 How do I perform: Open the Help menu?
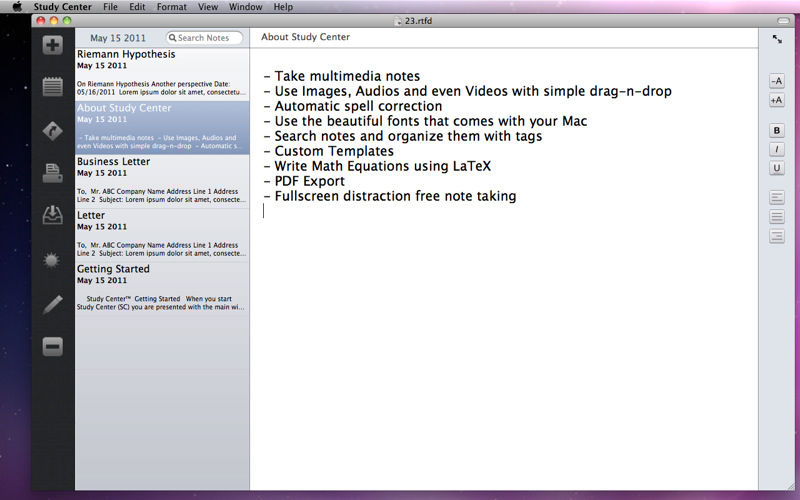click(x=283, y=7)
